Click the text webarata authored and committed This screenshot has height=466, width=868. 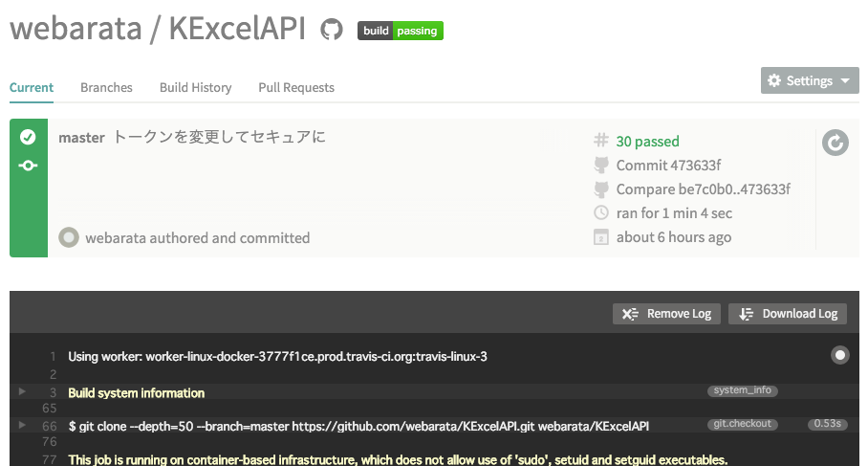tap(198, 238)
